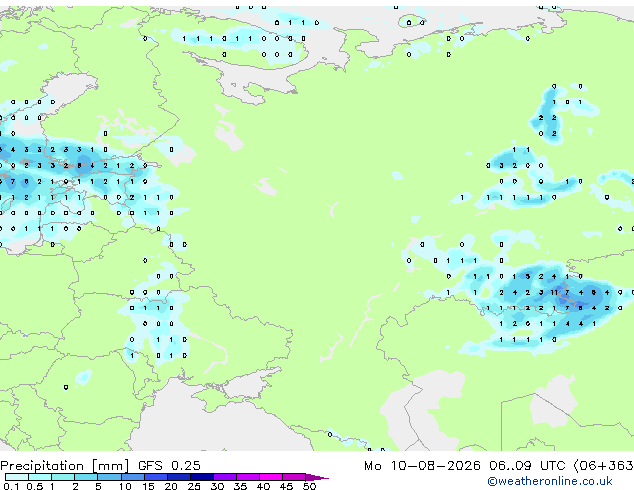
Task: Click the 'Precipitation [mm]' title text
Action: 65,466
